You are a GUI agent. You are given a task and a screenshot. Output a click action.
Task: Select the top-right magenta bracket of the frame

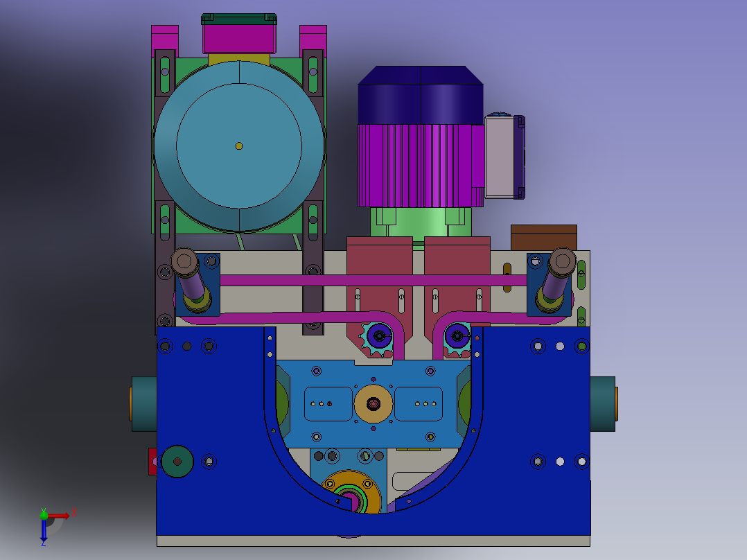pyautogui.click(x=313, y=40)
